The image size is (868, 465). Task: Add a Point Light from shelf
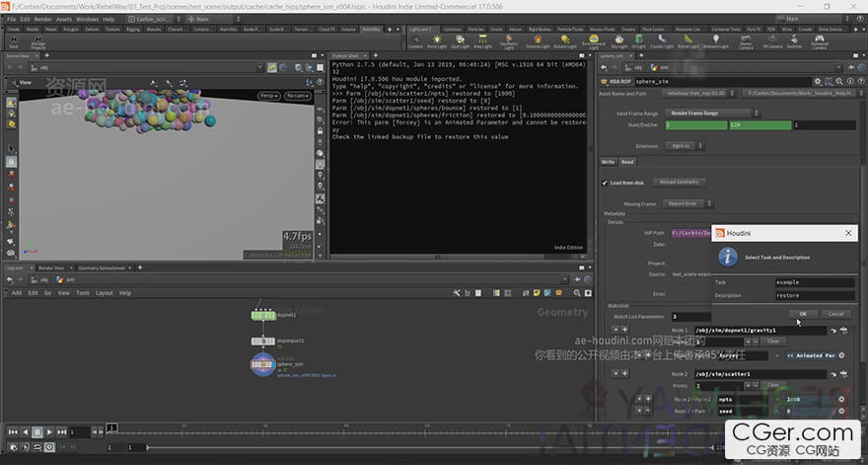click(437, 39)
